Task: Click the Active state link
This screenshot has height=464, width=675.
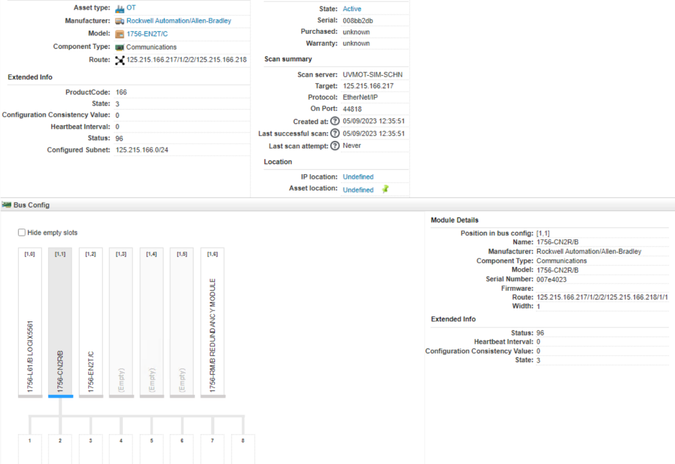Action: pyautogui.click(x=352, y=9)
